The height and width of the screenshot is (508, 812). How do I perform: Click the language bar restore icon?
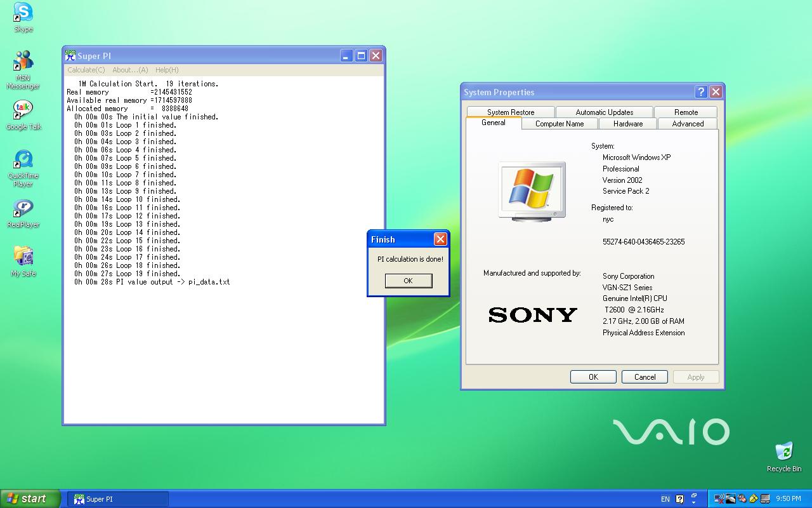coord(694,495)
